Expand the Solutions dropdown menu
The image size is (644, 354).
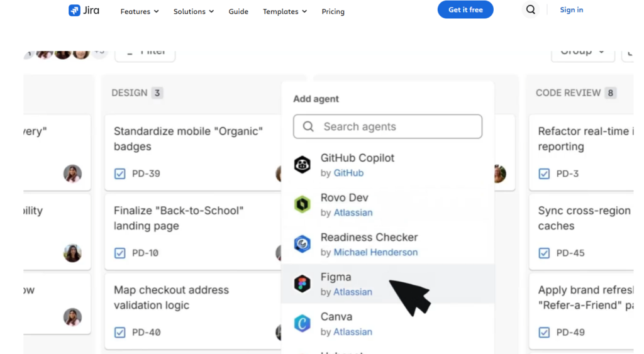[194, 11]
